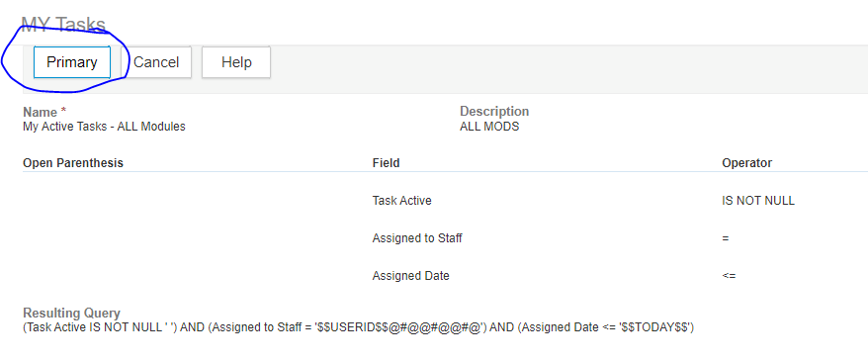Click the Cancel button

click(156, 62)
